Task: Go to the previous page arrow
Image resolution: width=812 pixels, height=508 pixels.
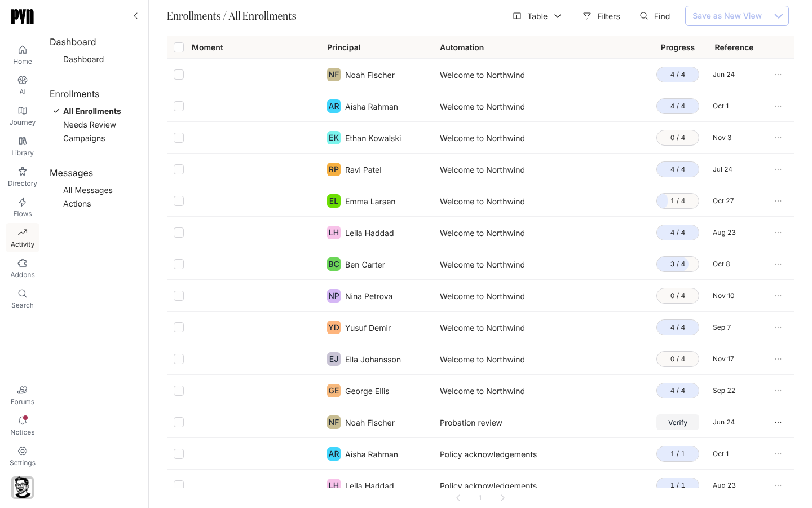Action: coord(458,498)
